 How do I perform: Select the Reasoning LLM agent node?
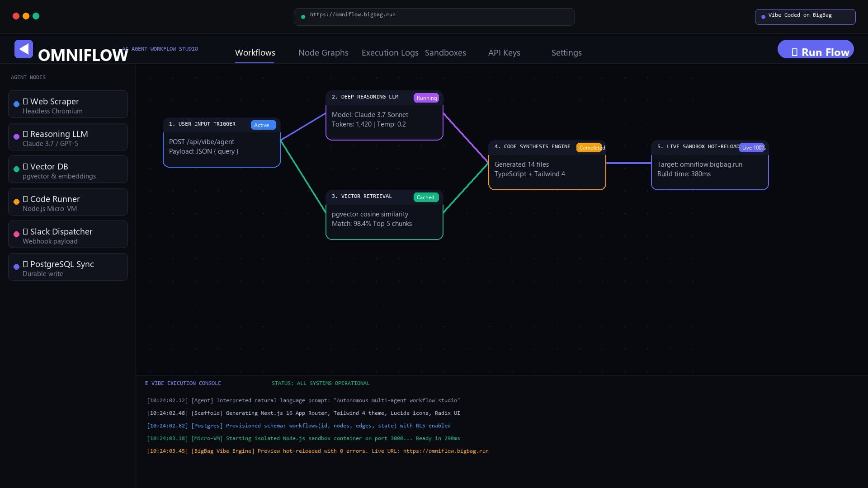coord(68,136)
